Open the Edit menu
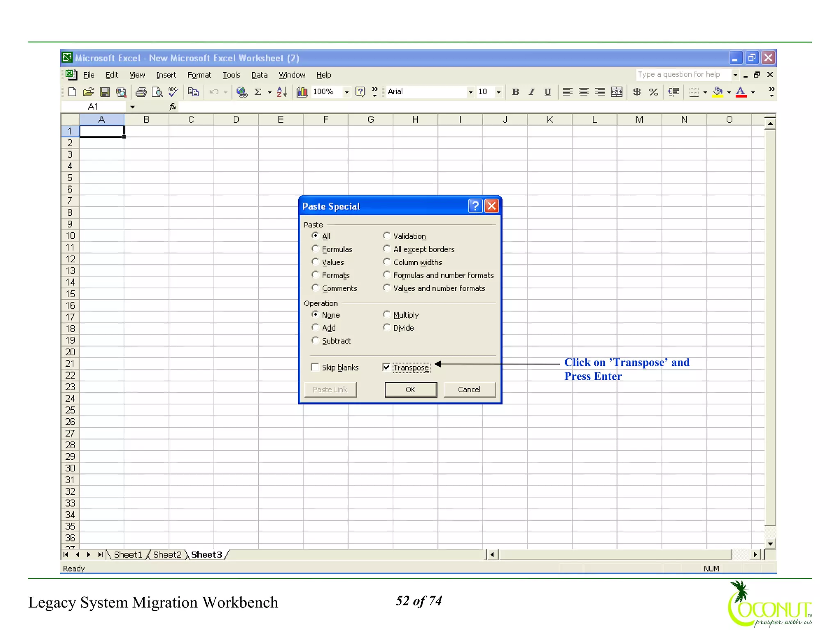 [112, 75]
